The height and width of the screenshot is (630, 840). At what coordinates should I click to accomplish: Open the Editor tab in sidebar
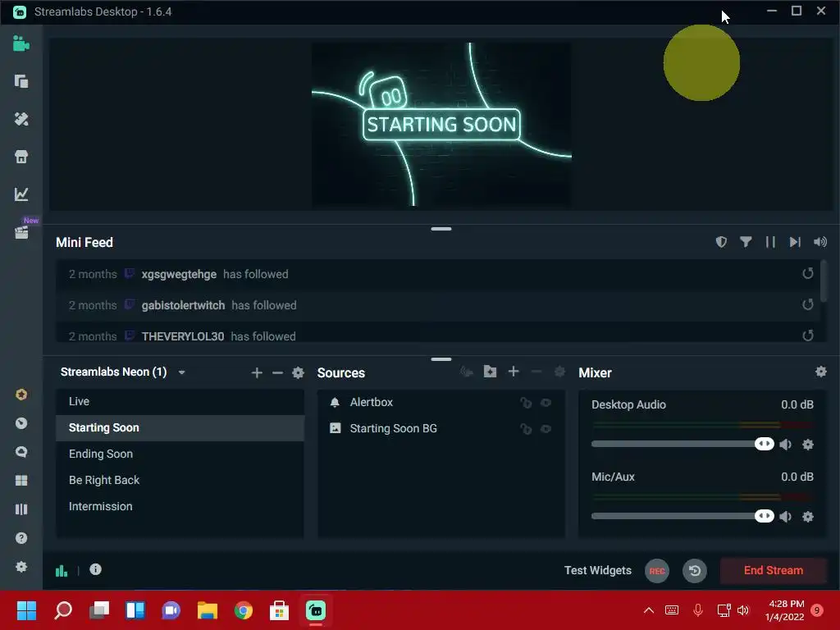coord(21,44)
